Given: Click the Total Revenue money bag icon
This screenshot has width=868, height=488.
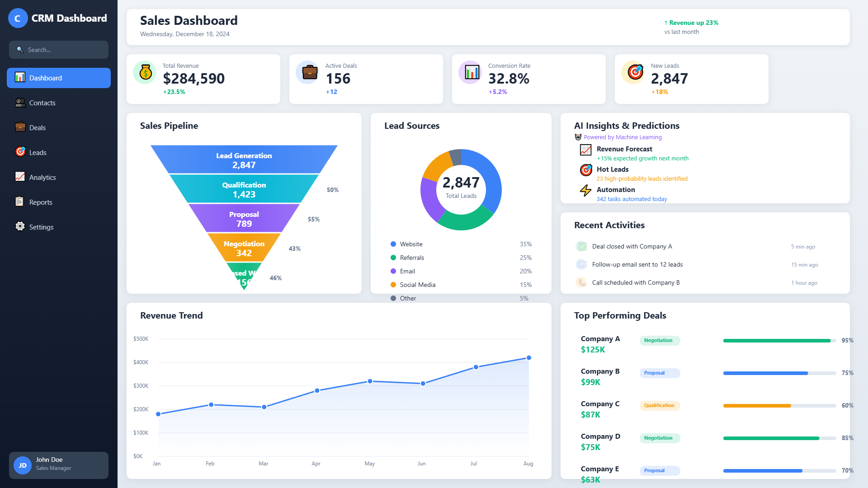Looking at the screenshot, I should (145, 72).
